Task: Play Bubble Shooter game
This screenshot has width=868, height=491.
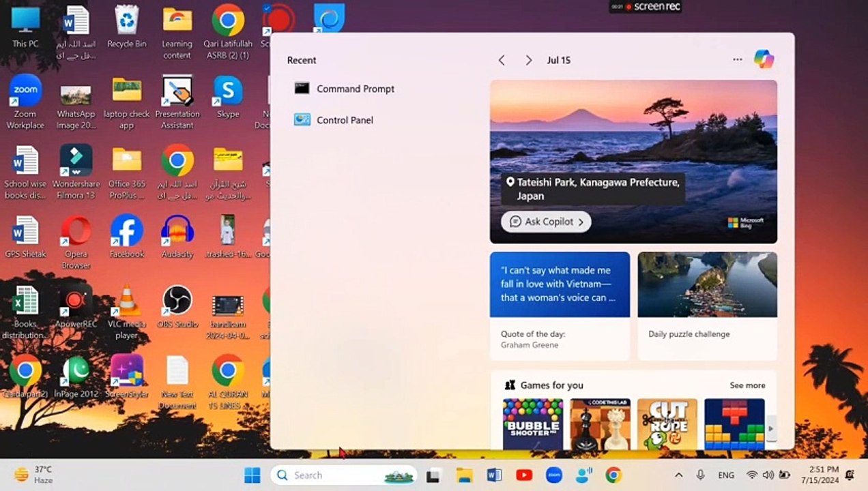Action: (533, 424)
